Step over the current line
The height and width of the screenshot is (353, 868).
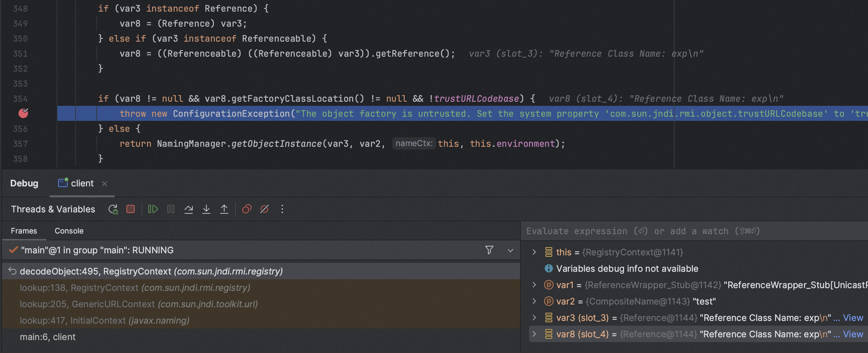(x=189, y=209)
